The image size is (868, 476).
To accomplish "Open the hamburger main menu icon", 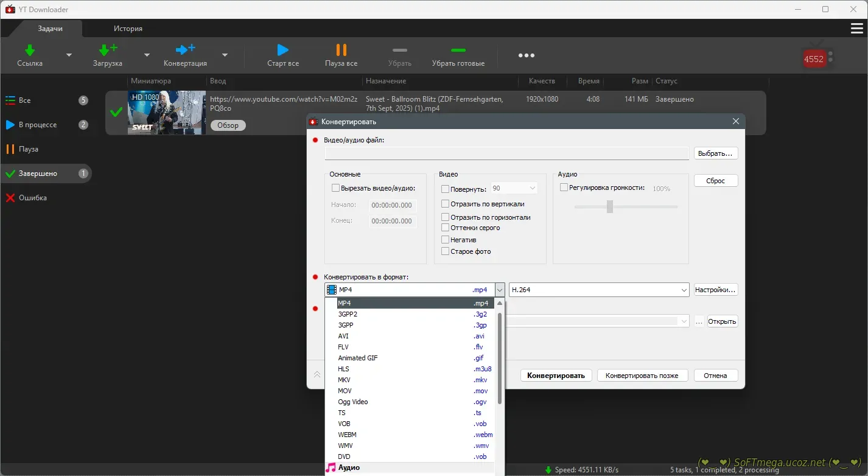I will pyautogui.click(x=856, y=29).
